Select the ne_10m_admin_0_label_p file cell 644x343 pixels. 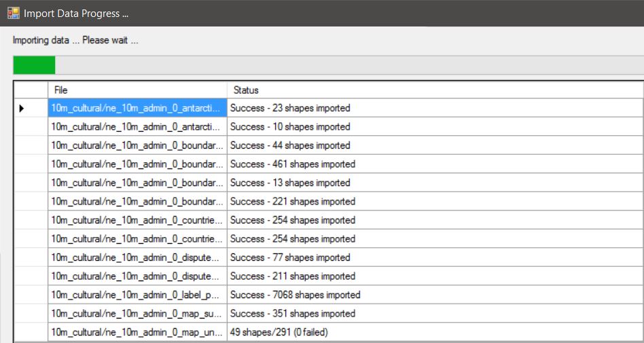(137, 295)
